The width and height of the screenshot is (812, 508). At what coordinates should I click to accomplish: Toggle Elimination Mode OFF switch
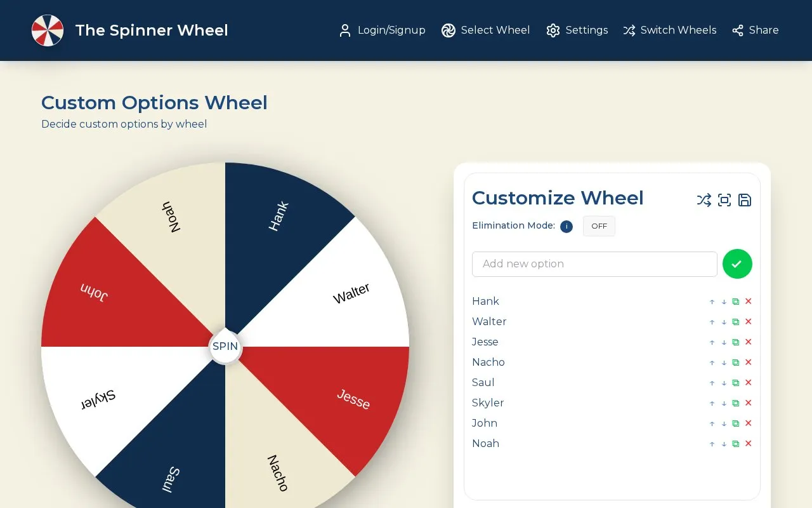[x=599, y=226]
